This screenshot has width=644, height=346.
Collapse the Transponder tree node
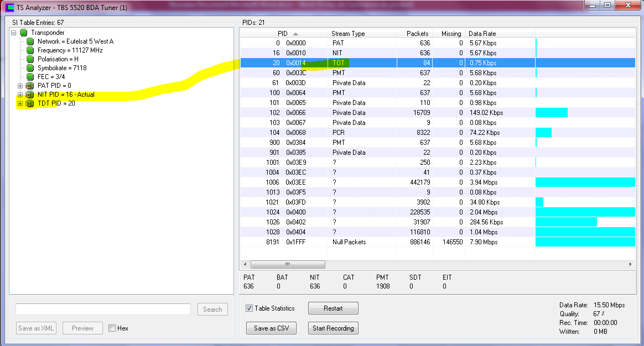click(14, 33)
